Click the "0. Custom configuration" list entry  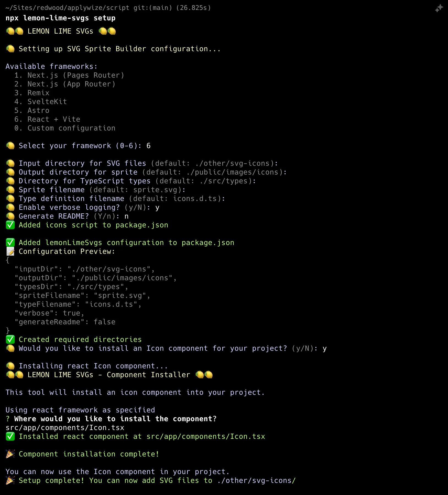point(65,128)
